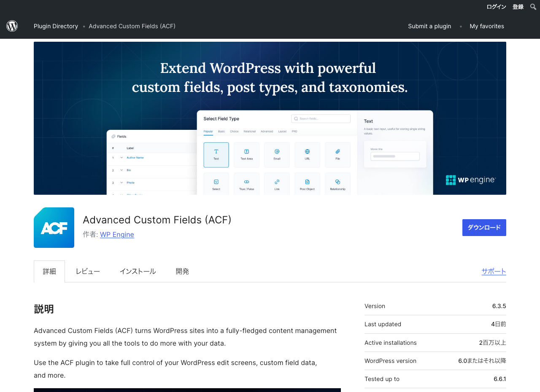Image resolution: width=540 pixels, height=392 pixels.
Task: Click the WordPress version label
Action: point(390,361)
